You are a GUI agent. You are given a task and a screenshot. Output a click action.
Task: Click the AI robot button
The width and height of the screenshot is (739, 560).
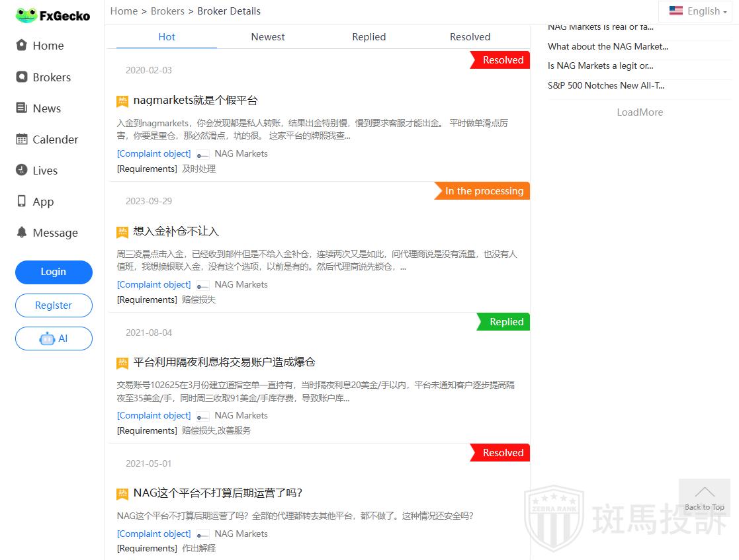tap(54, 339)
